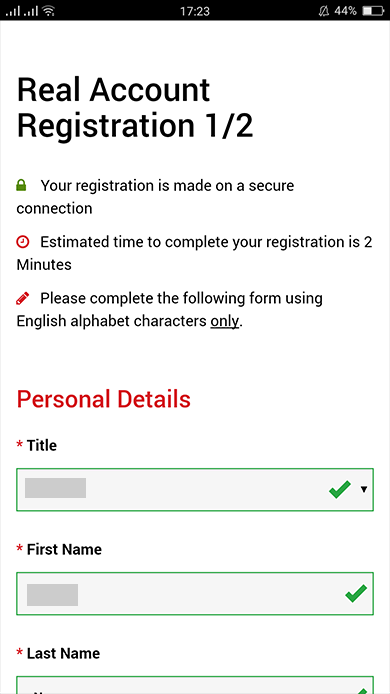Tap the 17:23 clock in status bar
390x694 pixels.
point(195,11)
